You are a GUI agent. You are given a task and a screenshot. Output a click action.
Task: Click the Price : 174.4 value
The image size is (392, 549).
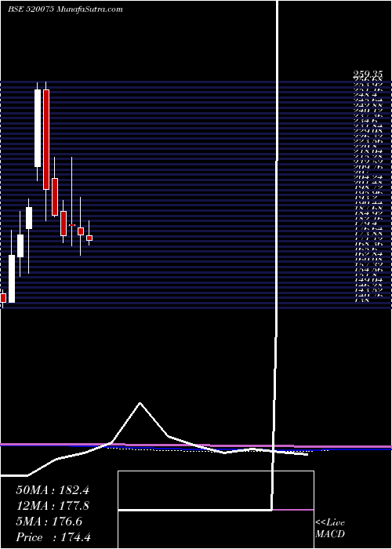click(53, 537)
